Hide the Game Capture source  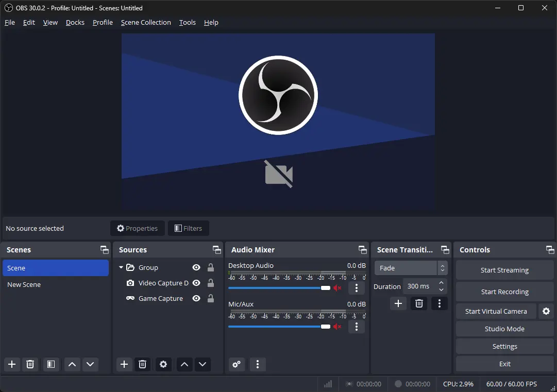(196, 298)
